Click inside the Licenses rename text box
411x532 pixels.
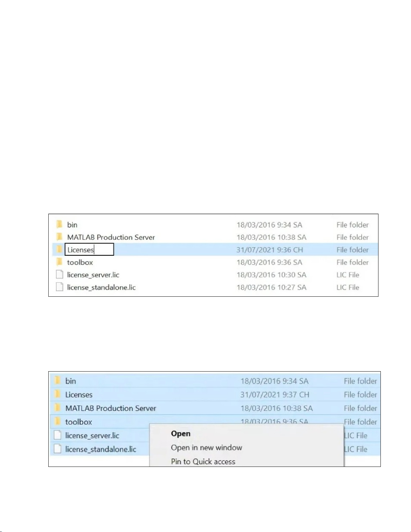click(x=89, y=250)
